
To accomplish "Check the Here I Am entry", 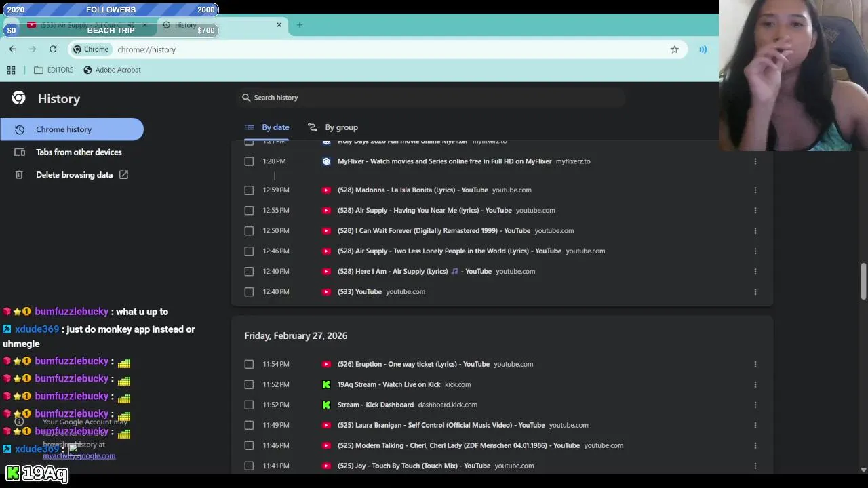I will tap(249, 272).
